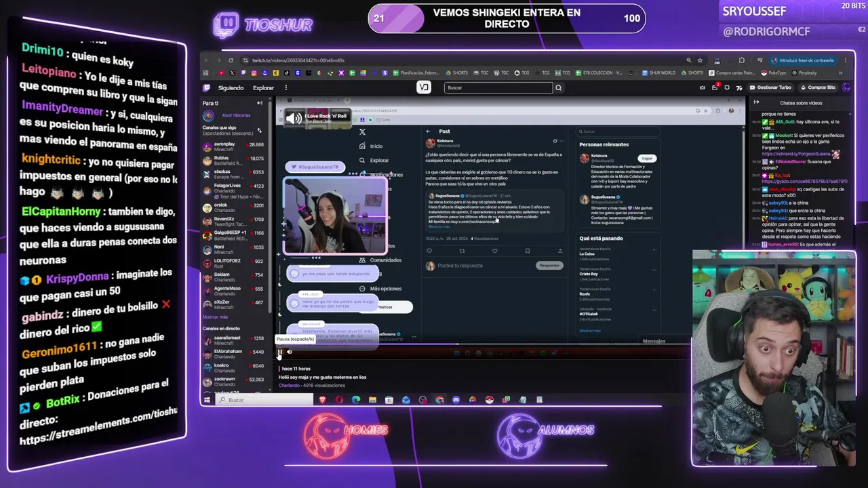Open the PokeType bookmark
Viewport: 868px width, 488px height.
click(x=774, y=73)
